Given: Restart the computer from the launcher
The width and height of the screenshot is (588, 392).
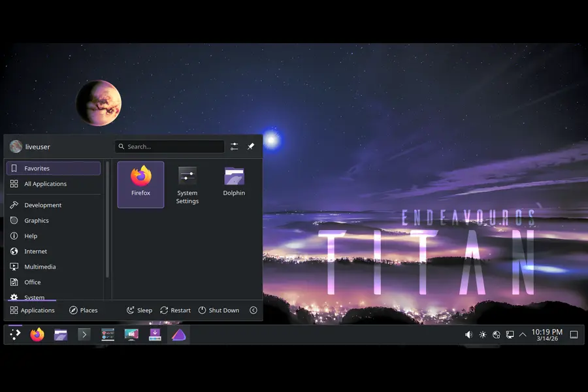Looking at the screenshot, I should (175, 310).
